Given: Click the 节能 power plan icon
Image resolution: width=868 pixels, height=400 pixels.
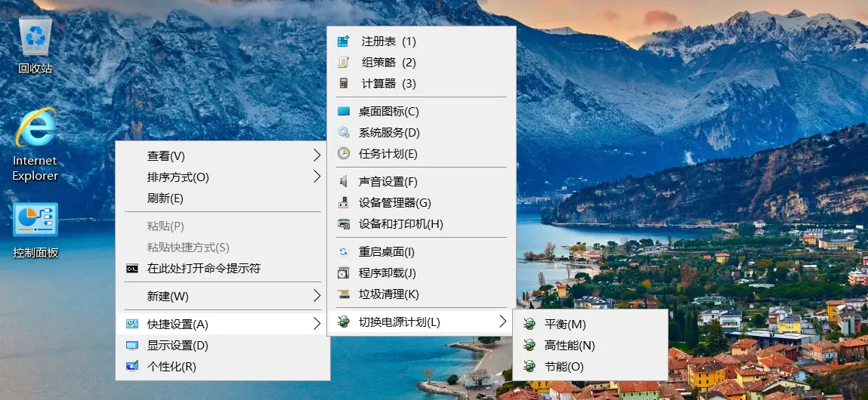Looking at the screenshot, I should pyautogui.click(x=530, y=366).
